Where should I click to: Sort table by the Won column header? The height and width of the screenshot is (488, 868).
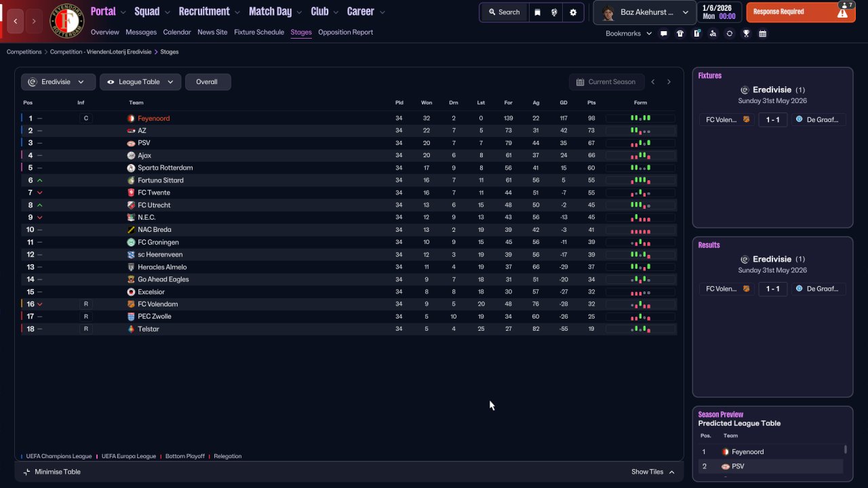point(427,103)
